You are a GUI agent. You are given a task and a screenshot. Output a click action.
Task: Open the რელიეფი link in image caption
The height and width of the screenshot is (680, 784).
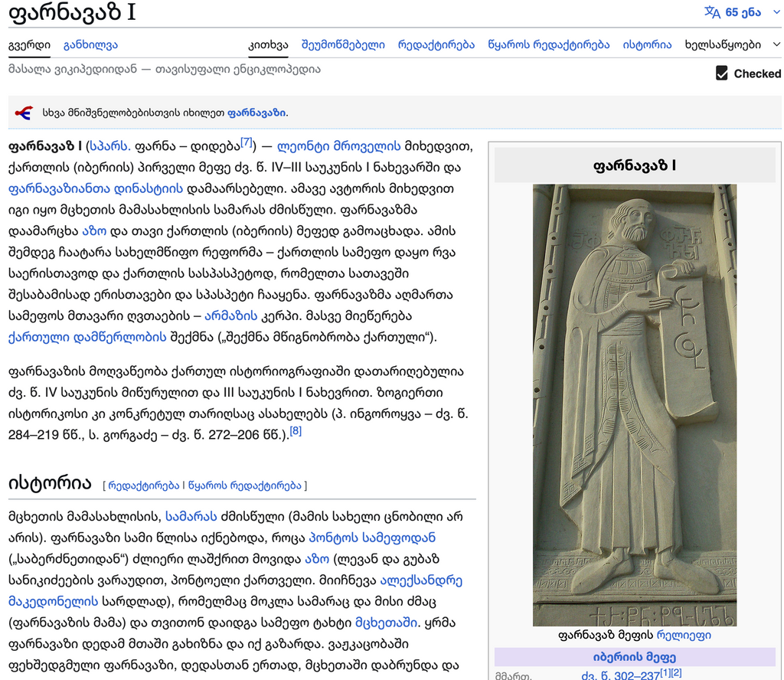click(684, 636)
